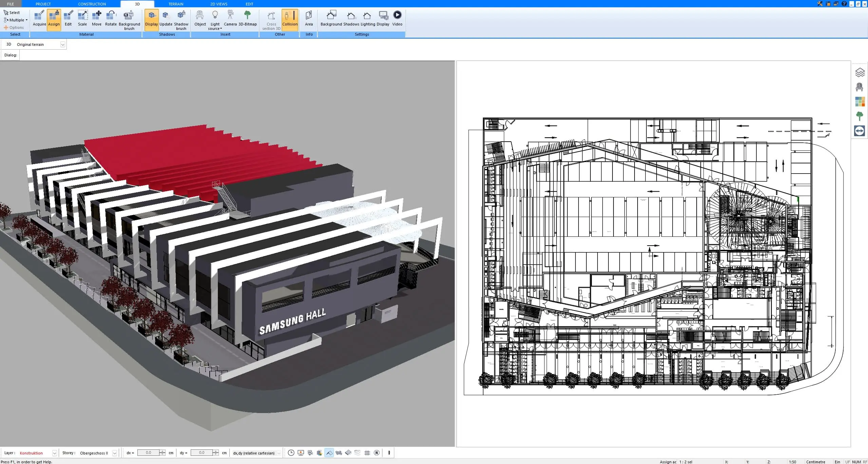
Task: Open the Shadows settings
Action: point(351,19)
